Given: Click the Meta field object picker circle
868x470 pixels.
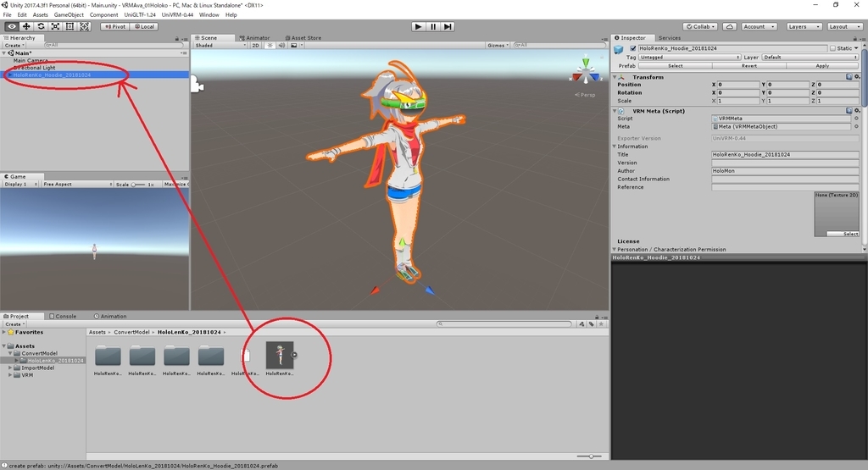Looking at the screenshot, I should click(856, 127).
